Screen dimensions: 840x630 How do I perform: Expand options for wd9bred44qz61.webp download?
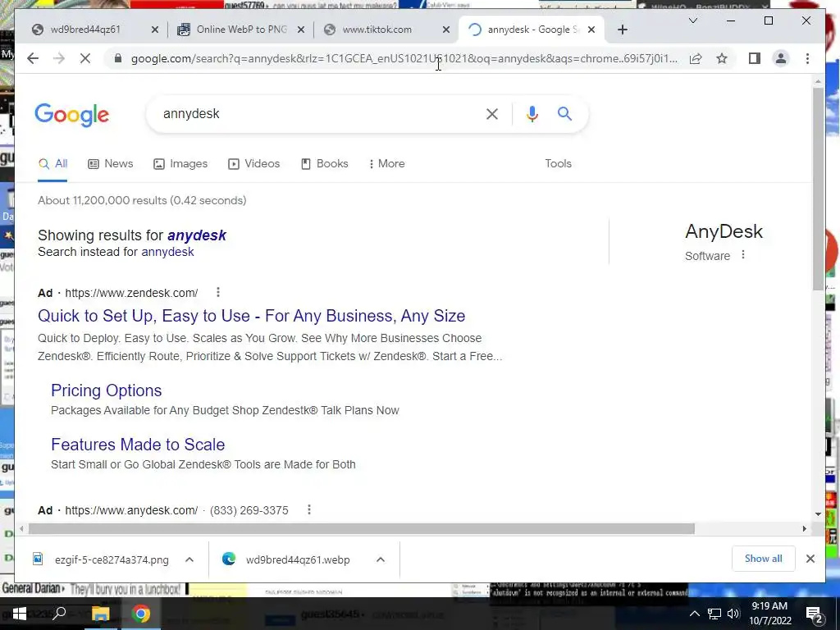[x=381, y=559]
